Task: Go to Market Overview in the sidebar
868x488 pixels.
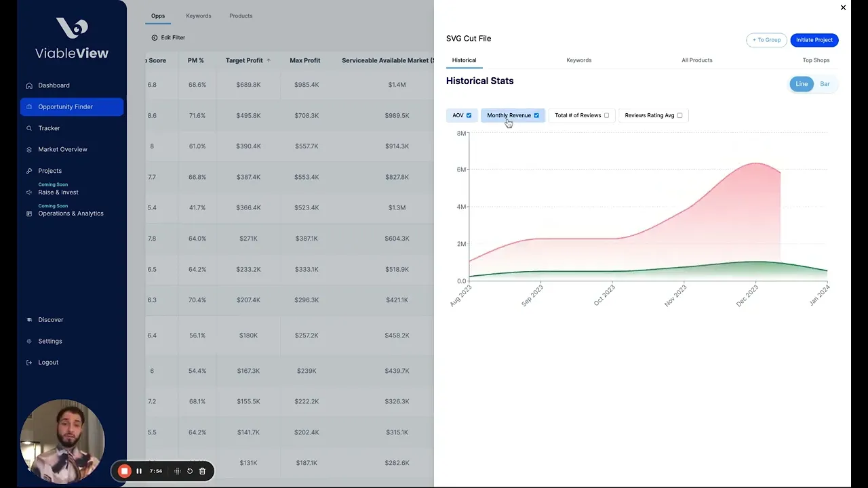Action: coord(62,149)
